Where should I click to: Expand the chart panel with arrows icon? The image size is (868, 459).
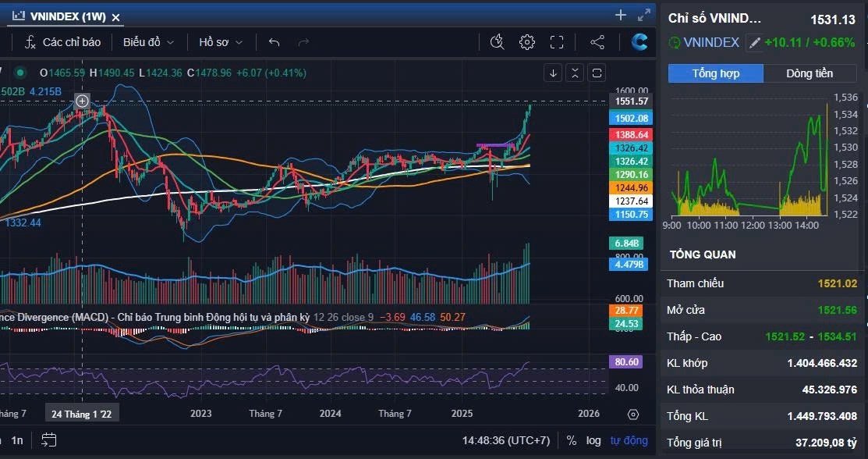point(644,15)
